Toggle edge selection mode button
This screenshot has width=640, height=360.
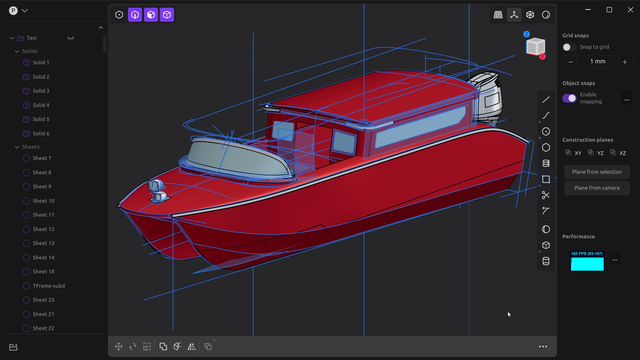(135, 15)
